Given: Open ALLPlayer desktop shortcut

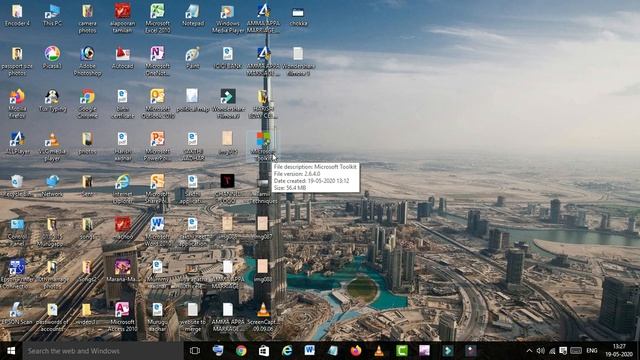Looking at the screenshot, I should [17, 143].
